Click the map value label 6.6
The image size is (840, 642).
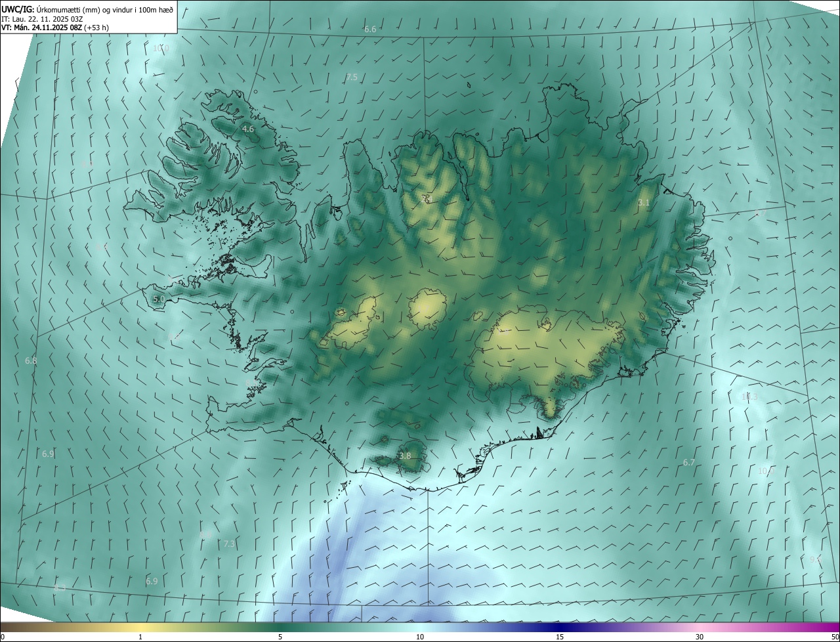click(x=370, y=30)
